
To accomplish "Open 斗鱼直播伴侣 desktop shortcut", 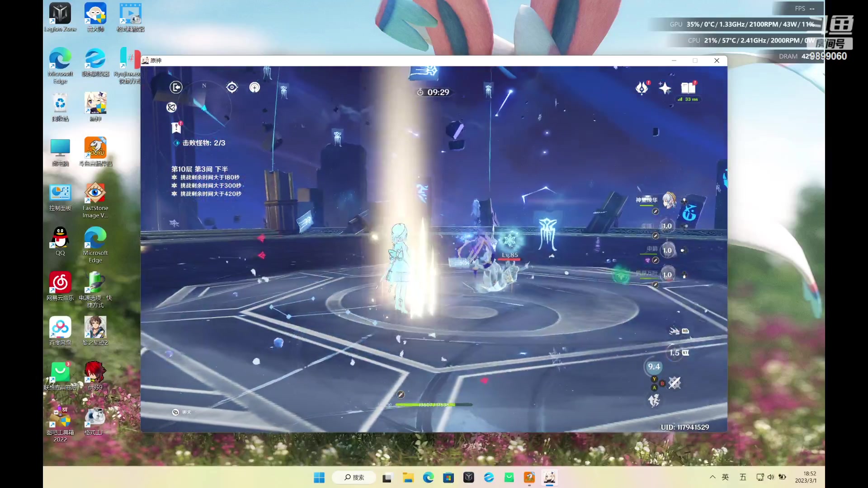I will click(95, 152).
